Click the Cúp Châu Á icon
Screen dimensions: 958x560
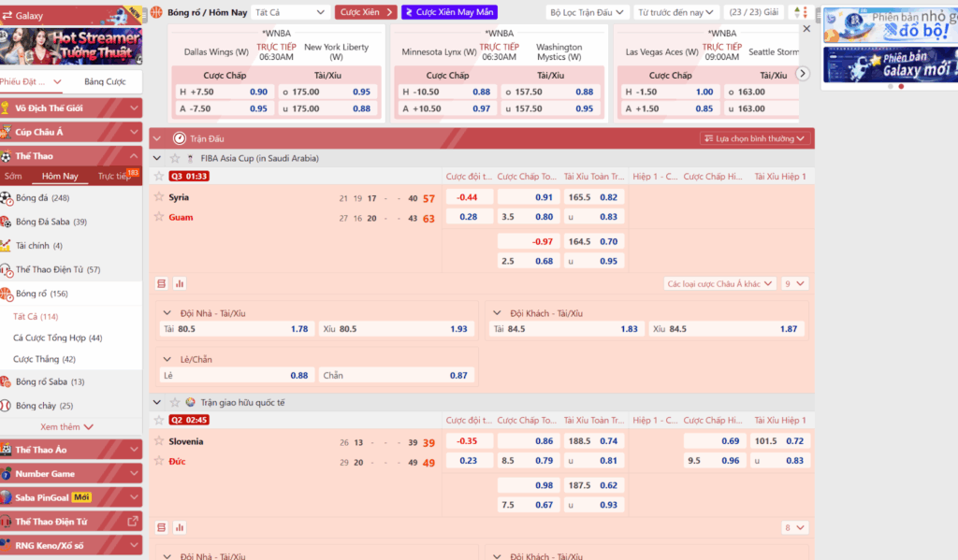coord(6,132)
